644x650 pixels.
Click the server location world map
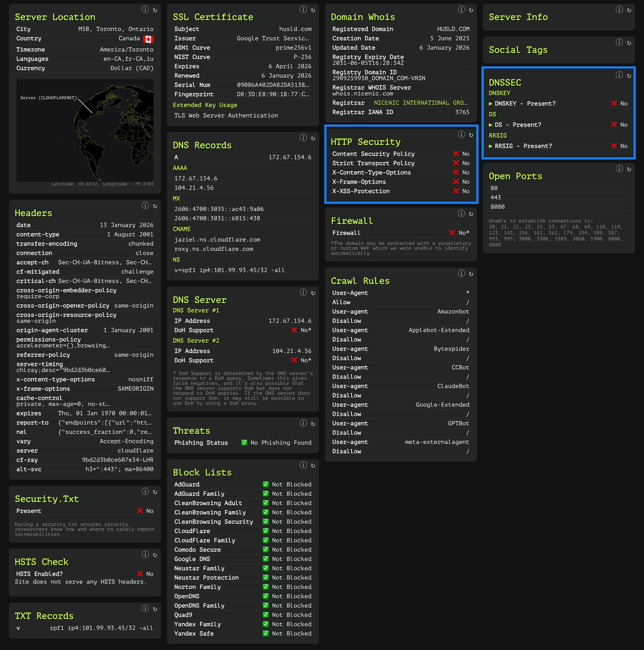pyautogui.click(x=85, y=130)
